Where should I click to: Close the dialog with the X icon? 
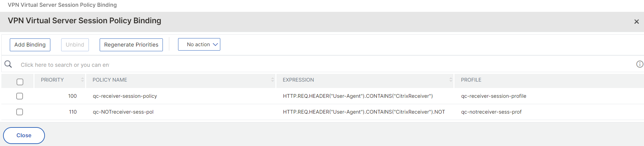637,22
